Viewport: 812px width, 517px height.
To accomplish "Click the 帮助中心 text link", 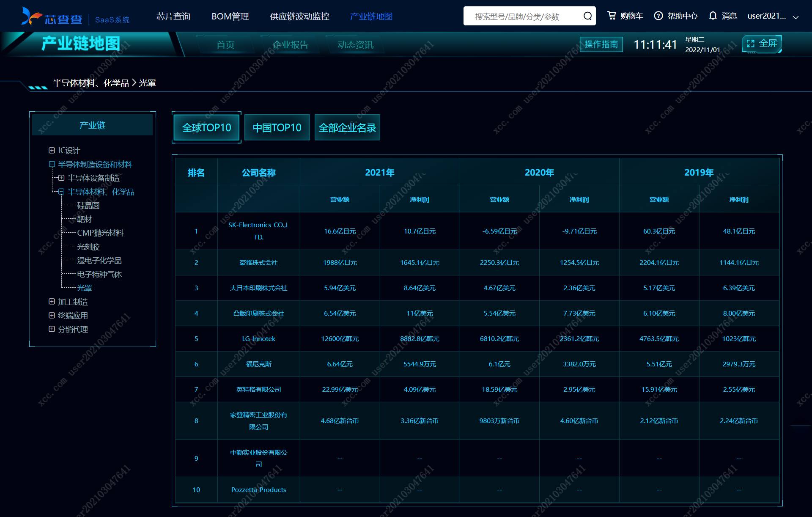I will pyautogui.click(x=683, y=16).
